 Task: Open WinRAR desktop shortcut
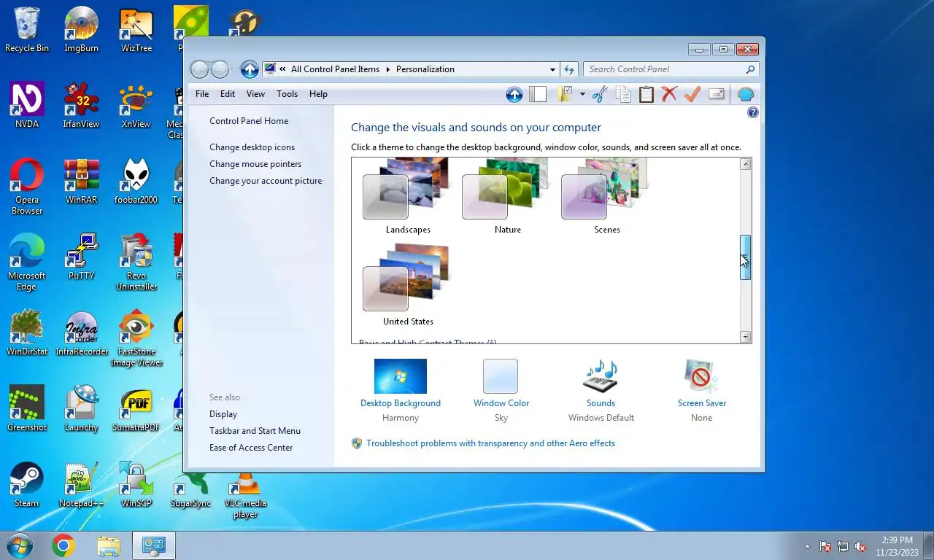82,182
